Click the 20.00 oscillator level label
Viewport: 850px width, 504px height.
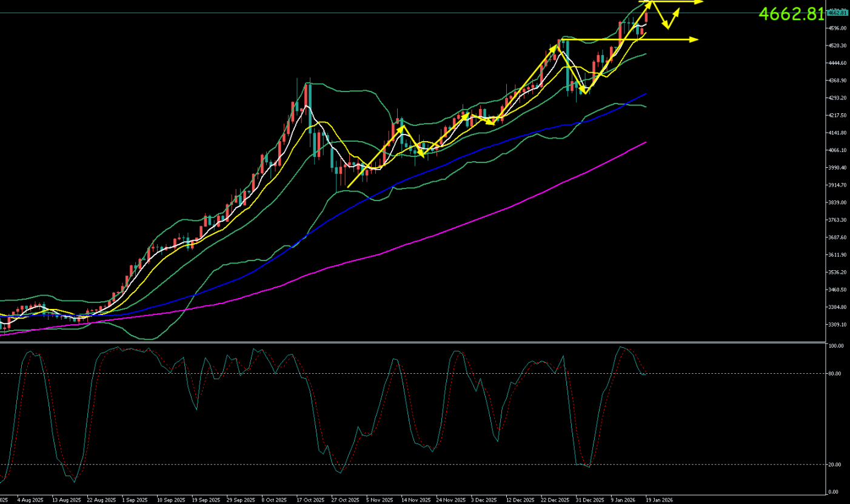pos(835,465)
